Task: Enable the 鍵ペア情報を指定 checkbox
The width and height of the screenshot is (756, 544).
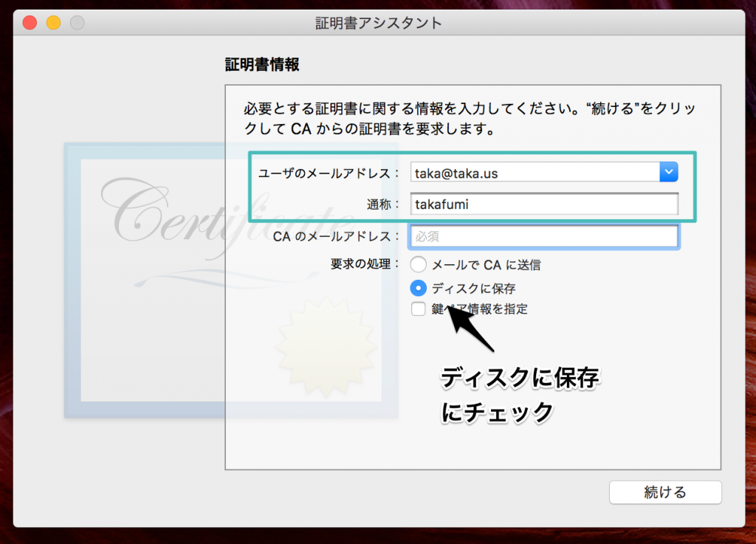Action: pyautogui.click(x=418, y=309)
